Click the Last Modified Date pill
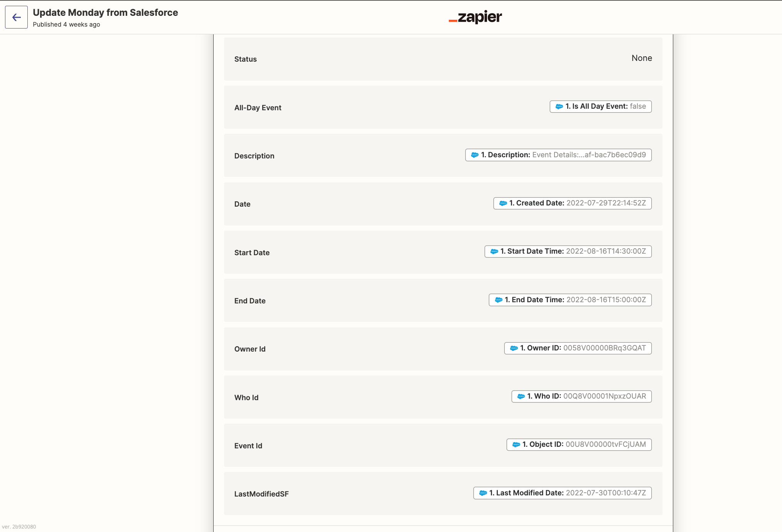This screenshot has width=782, height=532. pyautogui.click(x=562, y=493)
